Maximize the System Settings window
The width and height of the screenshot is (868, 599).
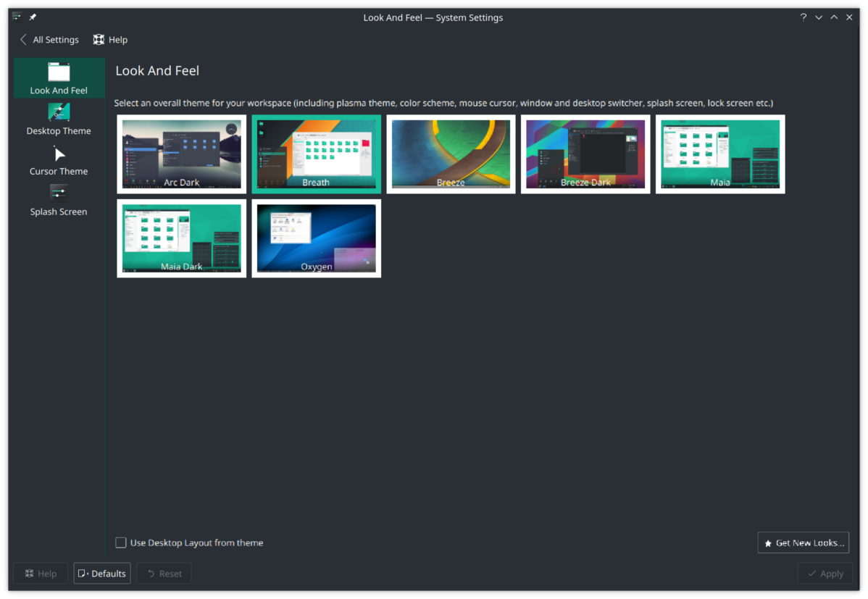(834, 17)
